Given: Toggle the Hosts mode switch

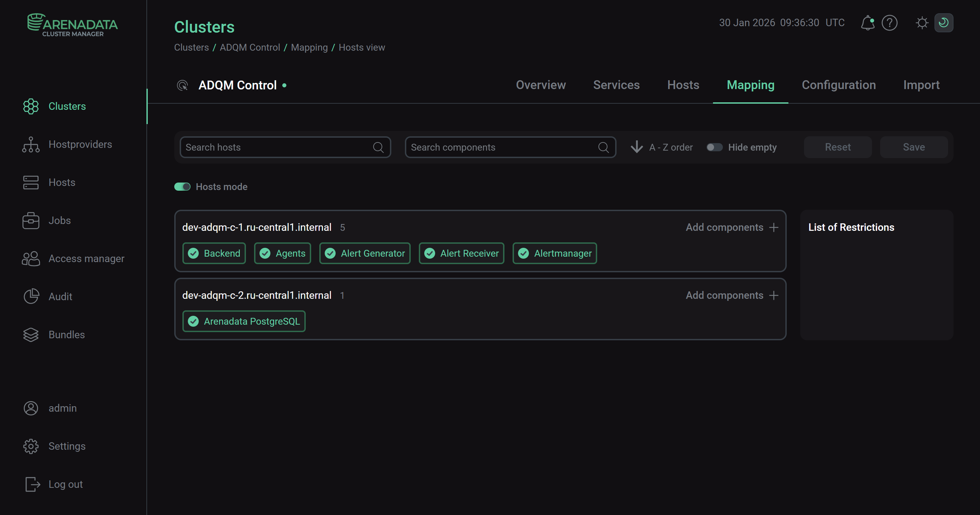Looking at the screenshot, I should click(182, 187).
